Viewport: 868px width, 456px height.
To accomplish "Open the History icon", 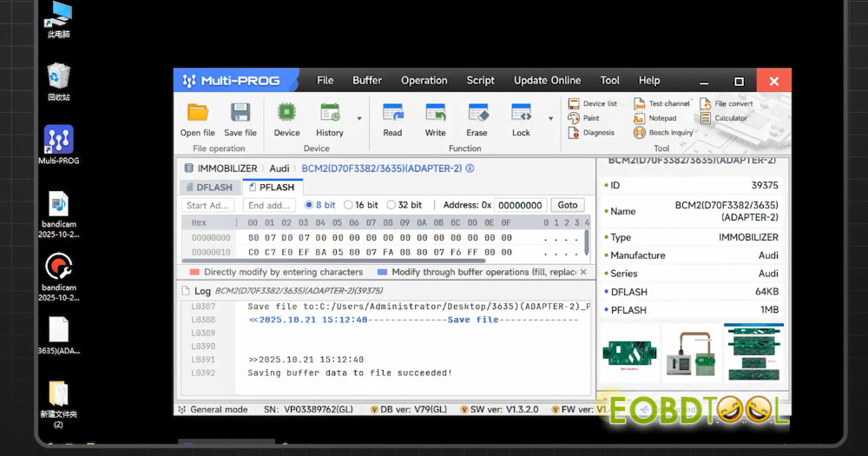I will coord(329,113).
